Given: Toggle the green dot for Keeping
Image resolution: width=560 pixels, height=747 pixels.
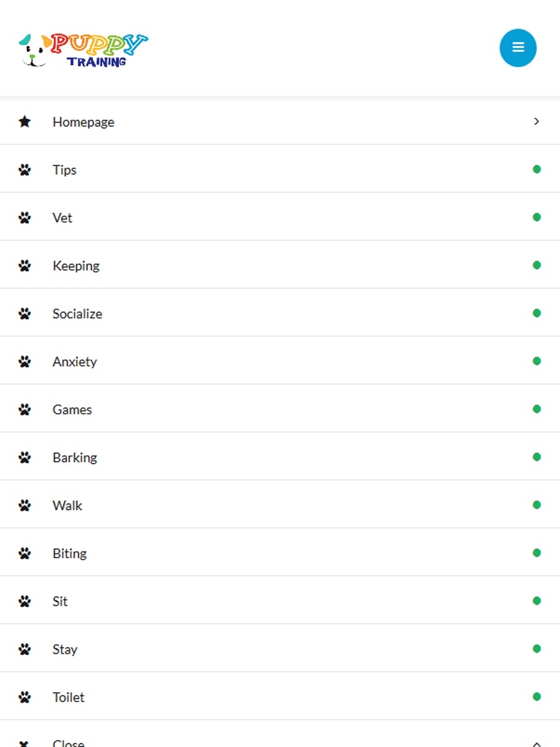Looking at the screenshot, I should pyautogui.click(x=537, y=266).
